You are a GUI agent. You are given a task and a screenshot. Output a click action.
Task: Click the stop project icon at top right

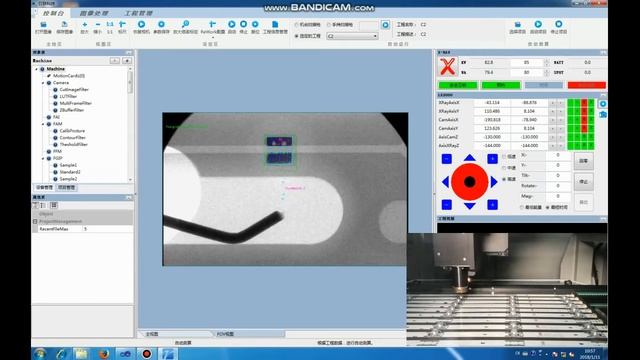(x=558, y=24)
